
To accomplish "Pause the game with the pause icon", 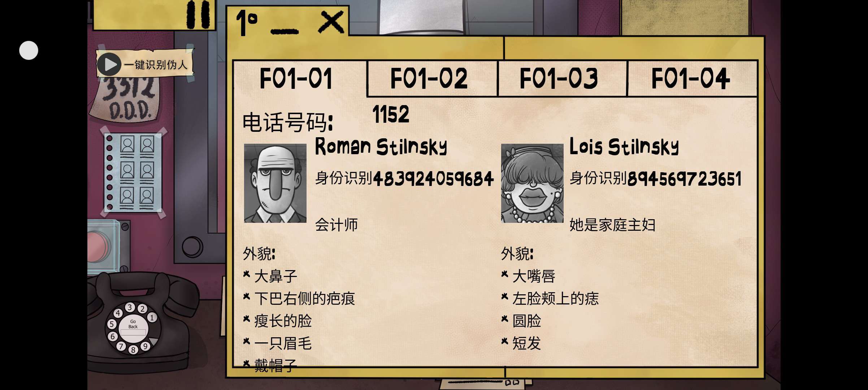I will click(x=198, y=14).
